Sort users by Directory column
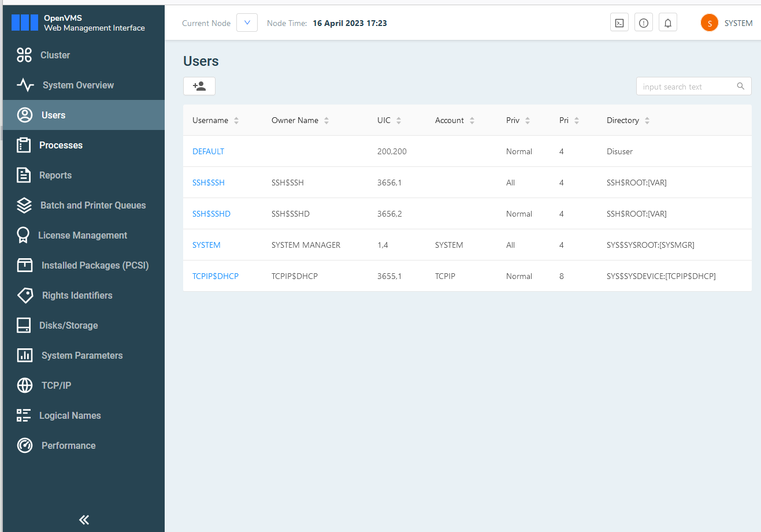The image size is (761, 532). pyautogui.click(x=647, y=121)
